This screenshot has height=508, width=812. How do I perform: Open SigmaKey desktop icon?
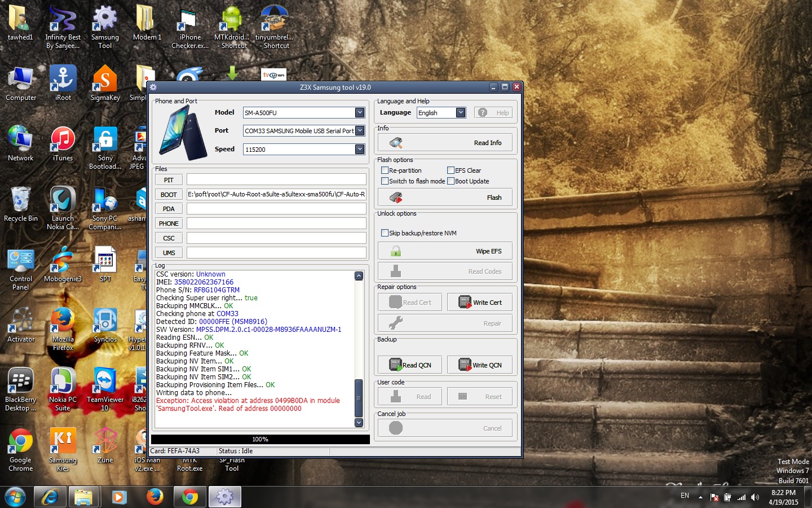click(105, 83)
